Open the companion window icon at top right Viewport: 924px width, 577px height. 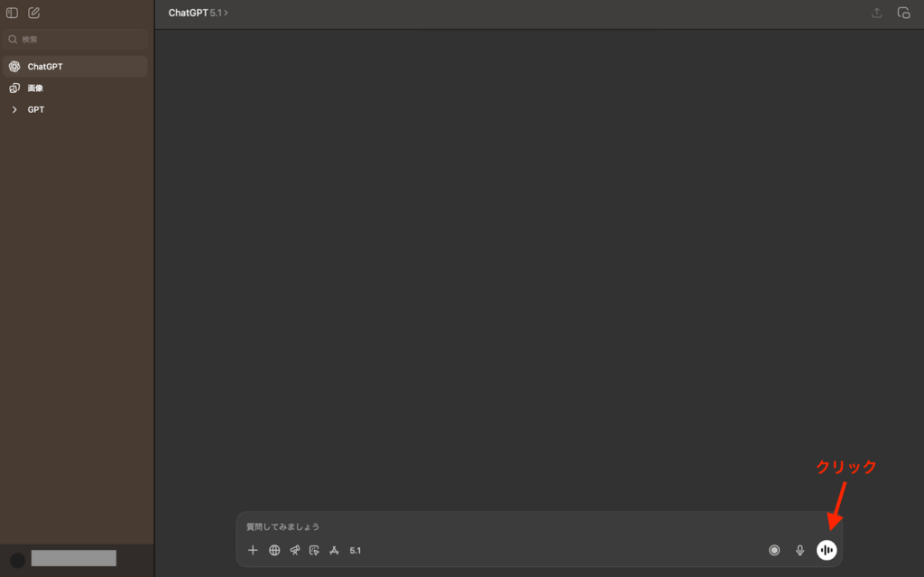pyautogui.click(x=903, y=13)
